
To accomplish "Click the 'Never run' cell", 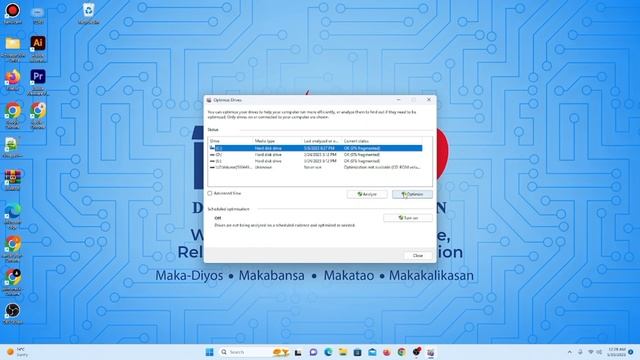I will [x=313, y=167].
